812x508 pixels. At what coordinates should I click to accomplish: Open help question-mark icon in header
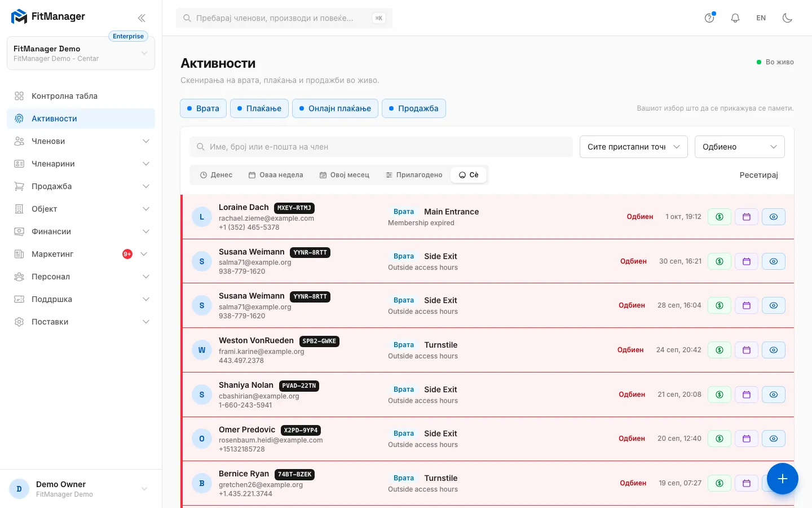(709, 18)
